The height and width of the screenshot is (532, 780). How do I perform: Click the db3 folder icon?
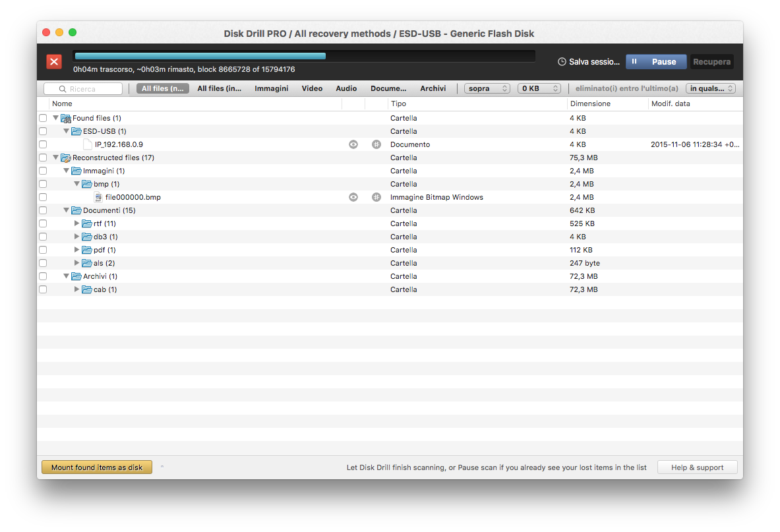click(86, 237)
